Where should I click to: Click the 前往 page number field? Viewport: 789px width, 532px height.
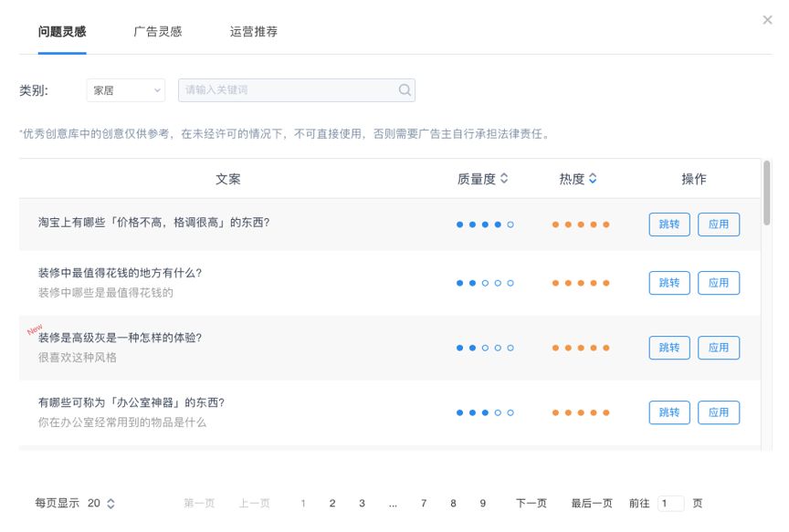pyautogui.click(x=671, y=504)
